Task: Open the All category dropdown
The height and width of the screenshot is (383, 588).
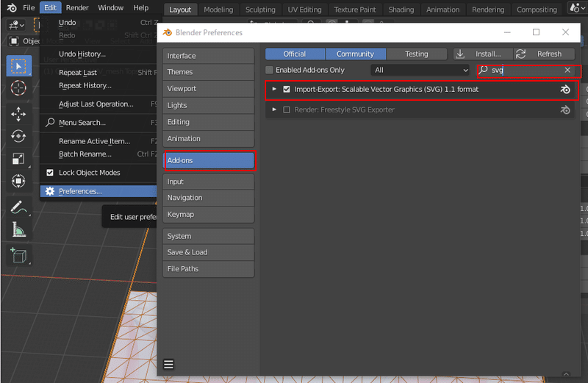Action: tap(420, 70)
